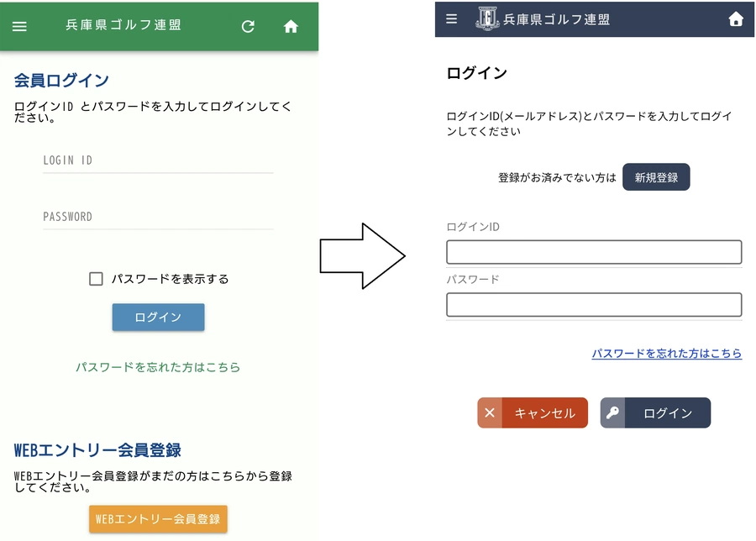Select the boxed ログインID input field
The image size is (756, 541).
[x=594, y=252]
